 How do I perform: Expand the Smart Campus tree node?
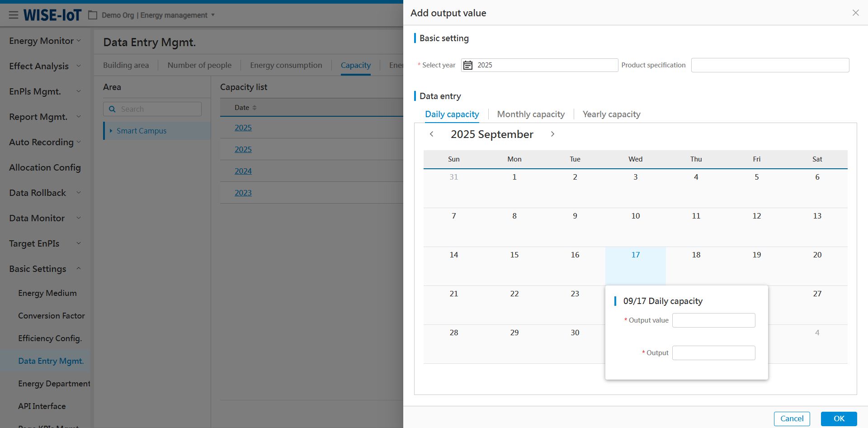(x=111, y=131)
